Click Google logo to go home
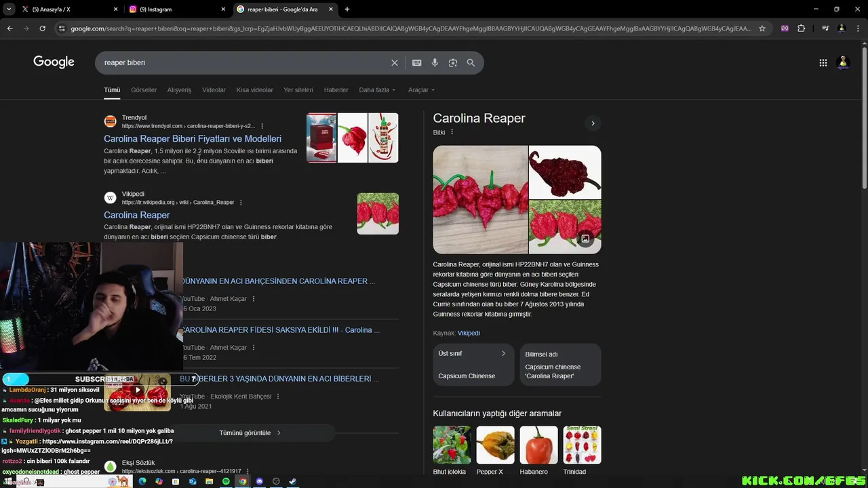This screenshot has height=488, width=868. [54, 62]
